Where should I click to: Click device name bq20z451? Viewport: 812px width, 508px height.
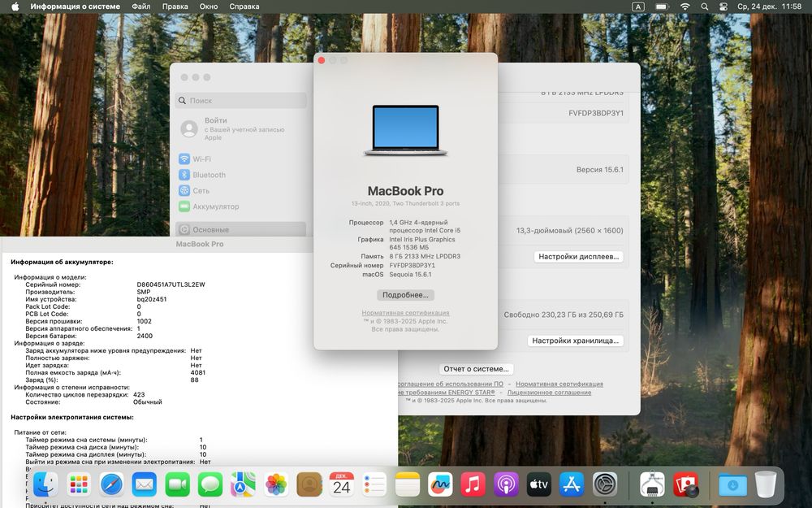click(152, 299)
